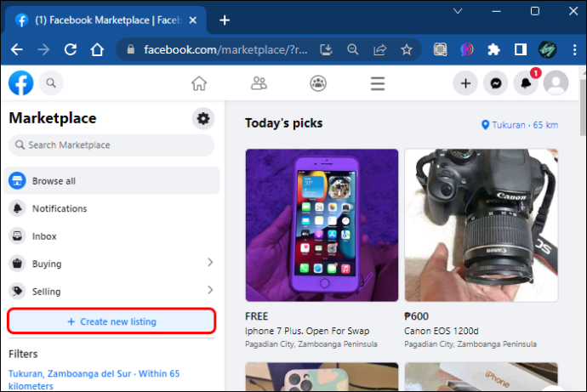This screenshot has height=392, width=587.
Task: Click the browser Back arrow
Action: coord(17,49)
